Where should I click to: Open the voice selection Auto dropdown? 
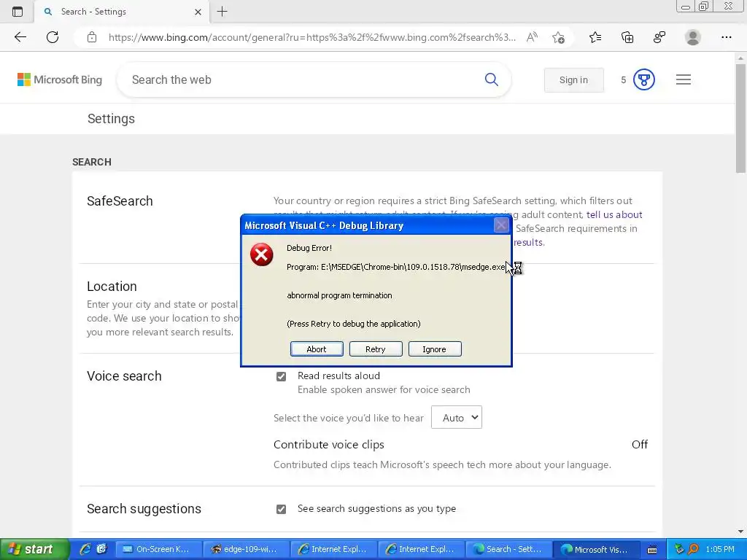[x=457, y=418]
